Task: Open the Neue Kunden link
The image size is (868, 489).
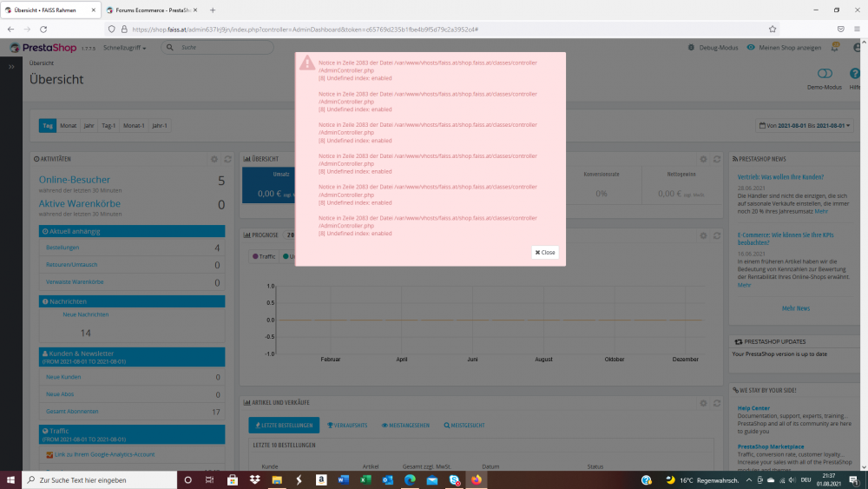Action: point(63,377)
